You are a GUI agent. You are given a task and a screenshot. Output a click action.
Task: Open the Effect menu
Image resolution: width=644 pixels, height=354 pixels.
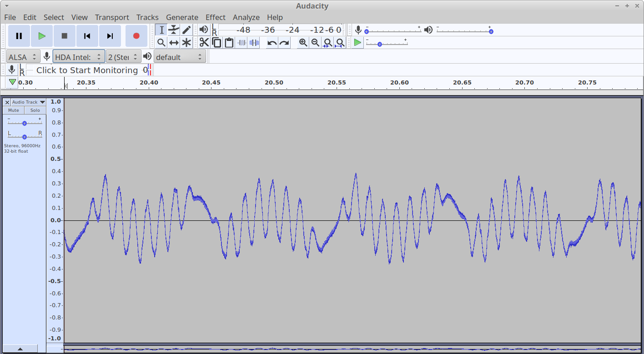coord(215,17)
